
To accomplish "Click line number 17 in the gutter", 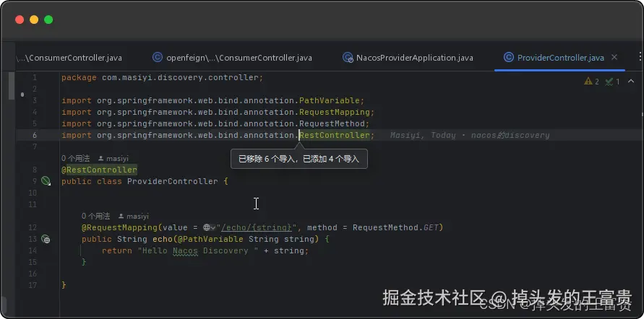I will 33,285.
